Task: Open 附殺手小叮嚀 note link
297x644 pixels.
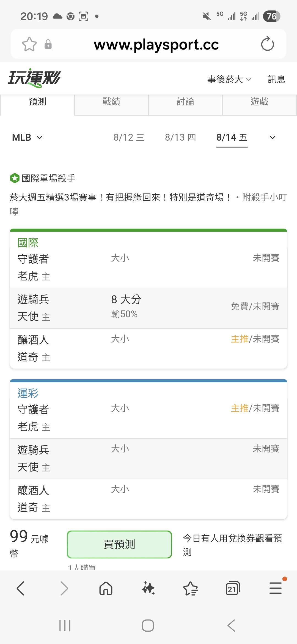Action: click(x=148, y=204)
